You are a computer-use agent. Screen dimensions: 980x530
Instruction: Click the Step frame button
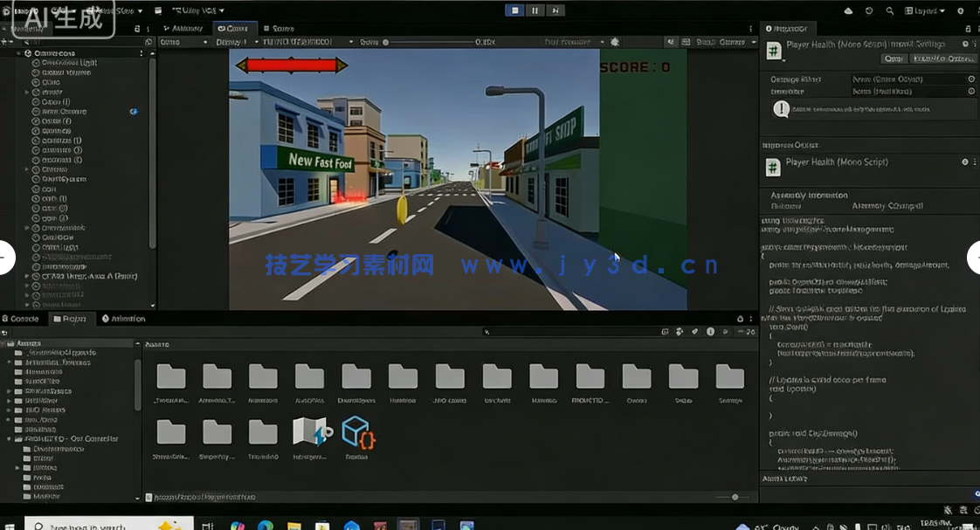tap(556, 10)
